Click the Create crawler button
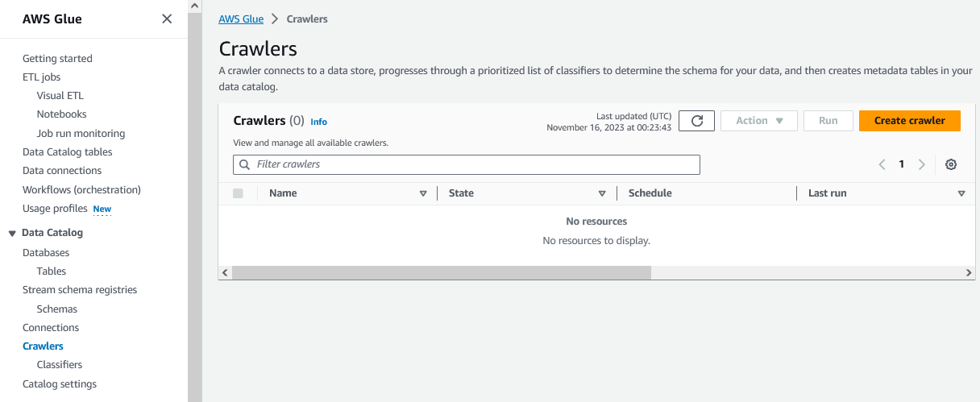Screen dimensions: 980x402 909,121
